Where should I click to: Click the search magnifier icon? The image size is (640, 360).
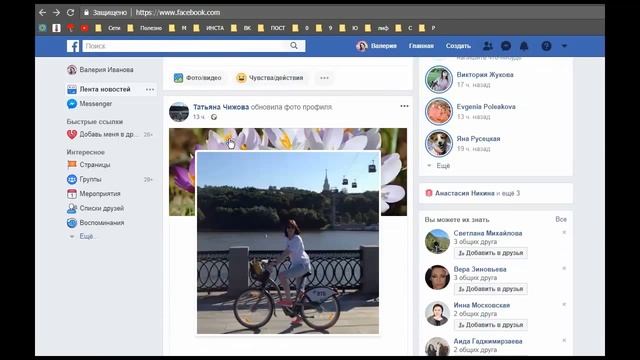pyautogui.click(x=294, y=46)
